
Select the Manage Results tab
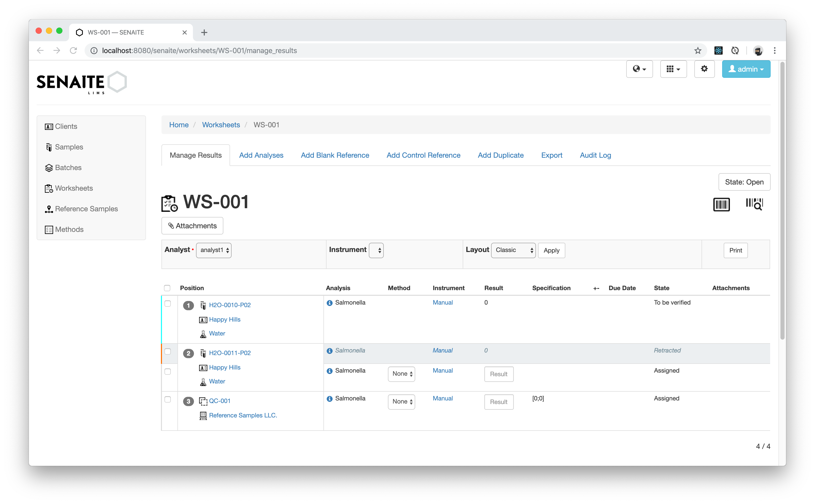pyautogui.click(x=195, y=155)
